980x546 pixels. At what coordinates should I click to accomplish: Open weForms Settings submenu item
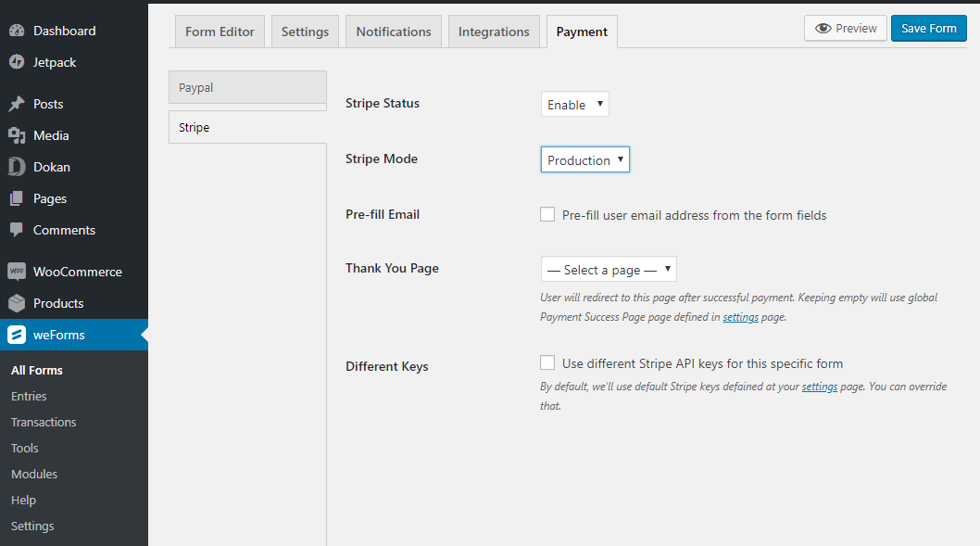[32, 526]
